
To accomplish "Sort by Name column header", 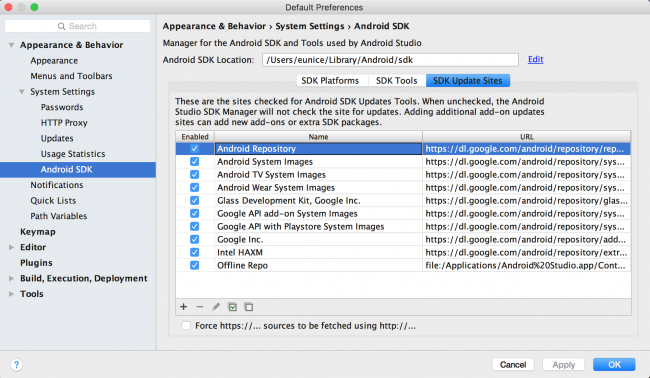I will click(318, 137).
